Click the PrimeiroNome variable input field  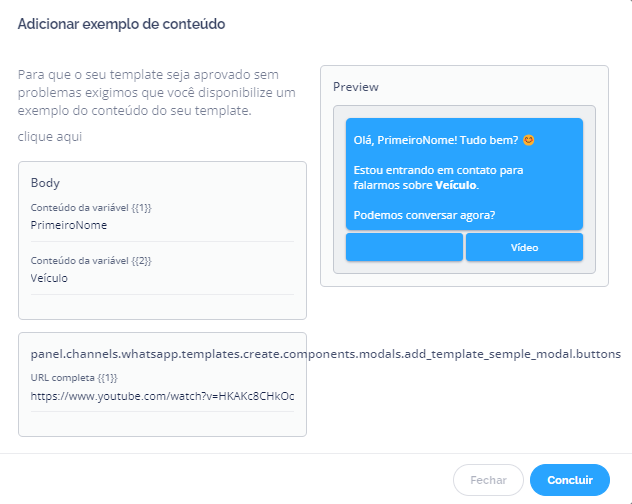(x=161, y=226)
